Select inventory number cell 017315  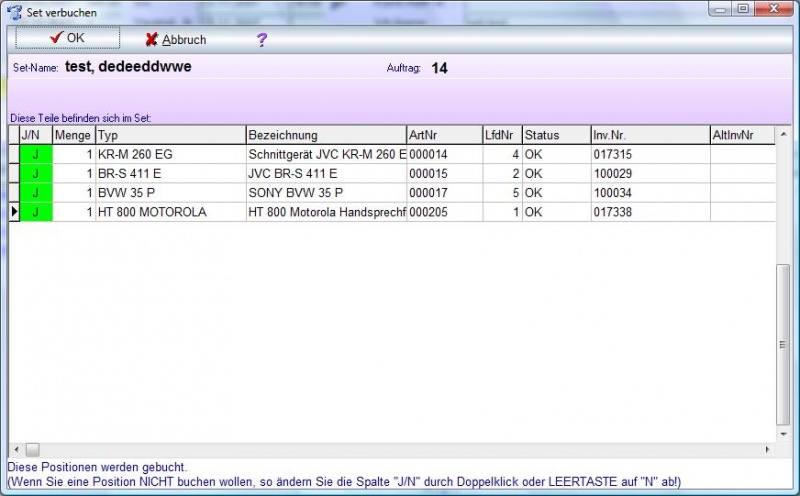pyautogui.click(x=650, y=155)
